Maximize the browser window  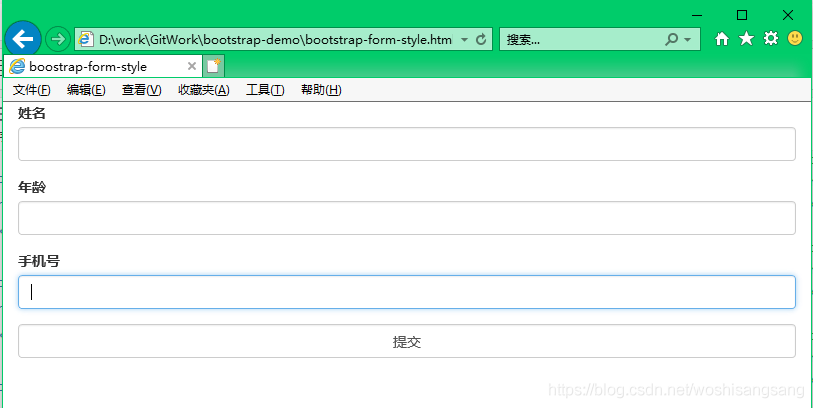[742, 15]
